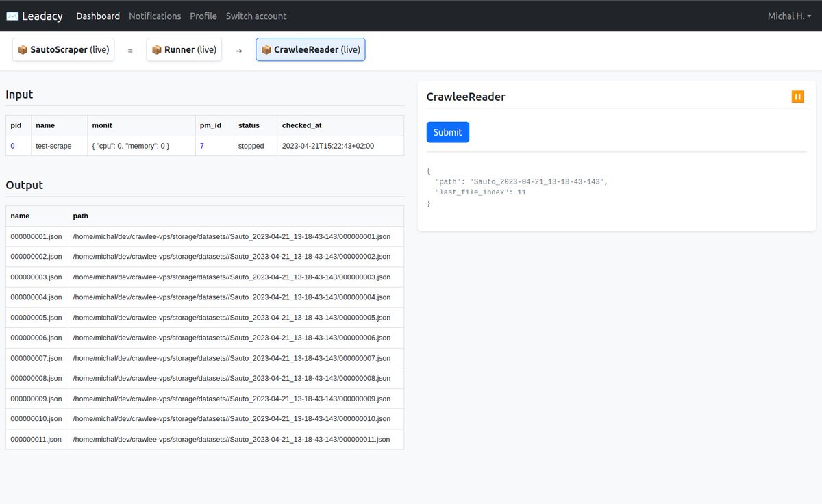Click the equals connector after SautoScraper
The height and width of the screenshot is (504, 822).
point(130,49)
